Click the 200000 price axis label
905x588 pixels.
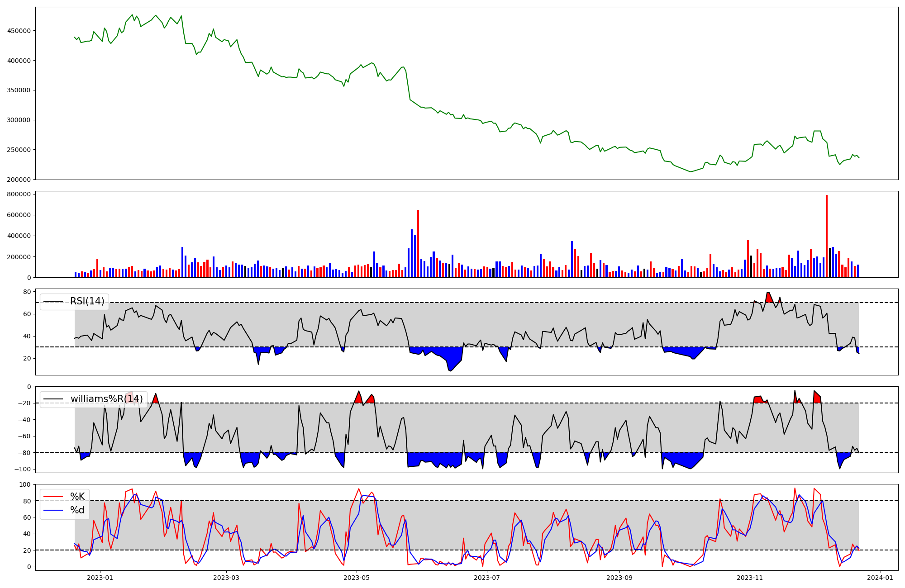[19, 180]
